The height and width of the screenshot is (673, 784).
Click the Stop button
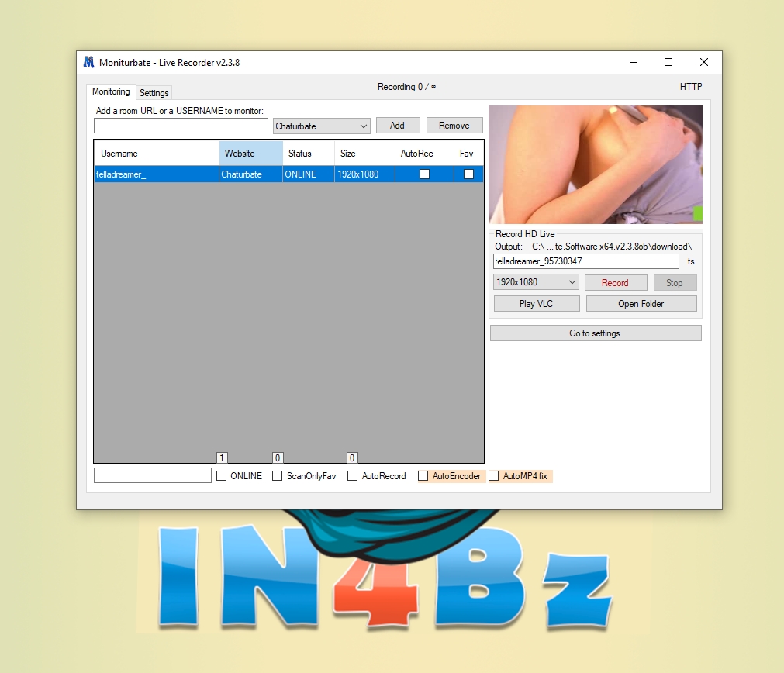point(675,282)
